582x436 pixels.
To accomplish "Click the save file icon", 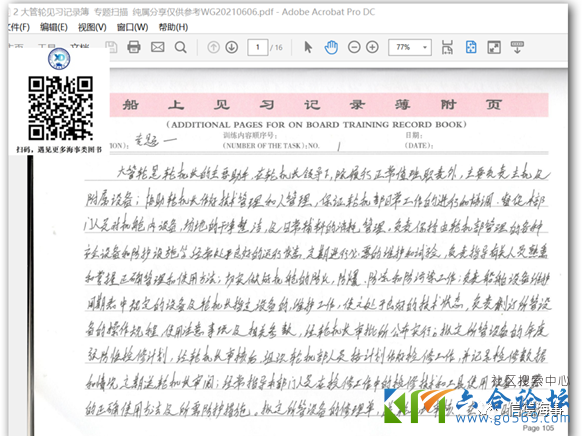I will (x=112, y=47).
